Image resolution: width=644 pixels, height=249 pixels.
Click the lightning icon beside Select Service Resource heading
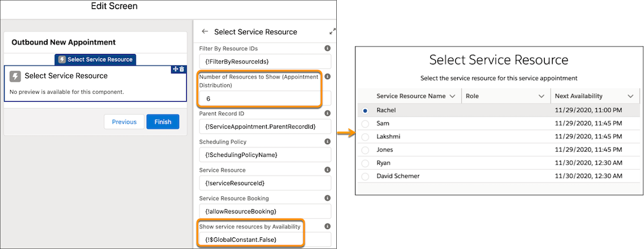(x=15, y=77)
